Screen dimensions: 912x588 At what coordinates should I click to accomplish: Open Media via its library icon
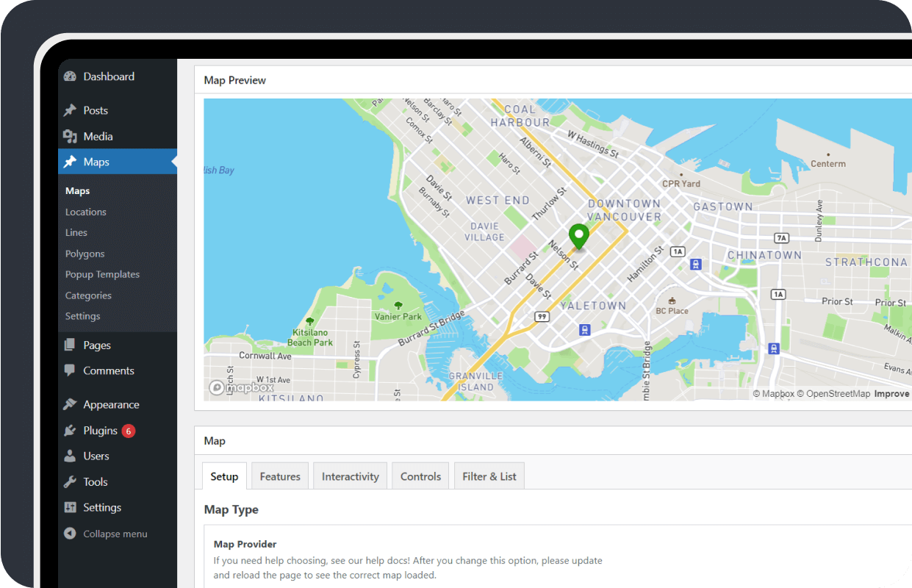click(70, 136)
